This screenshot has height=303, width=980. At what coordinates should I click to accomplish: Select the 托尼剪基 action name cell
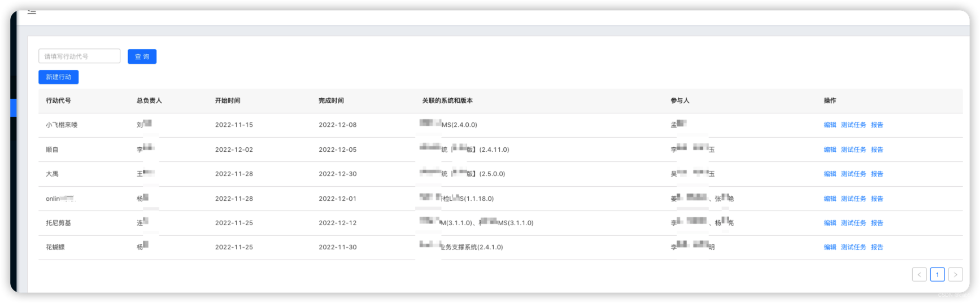point(58,223)
